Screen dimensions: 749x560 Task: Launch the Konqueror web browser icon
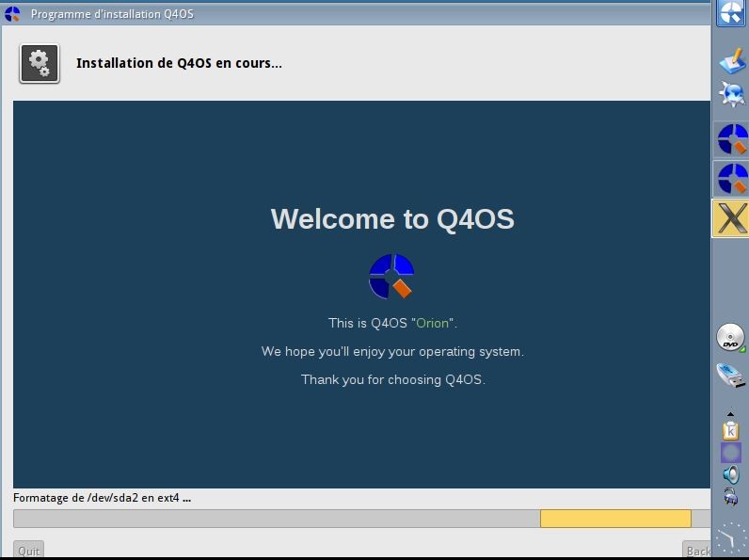pos(733,94)
